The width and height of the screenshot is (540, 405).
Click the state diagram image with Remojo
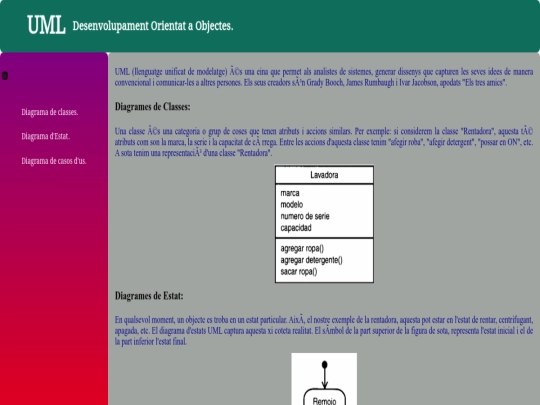click(x=324, y=379)
